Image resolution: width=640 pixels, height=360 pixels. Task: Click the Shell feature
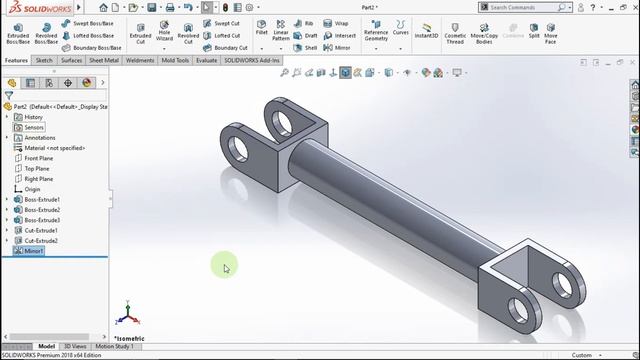[x=305, y=48]
